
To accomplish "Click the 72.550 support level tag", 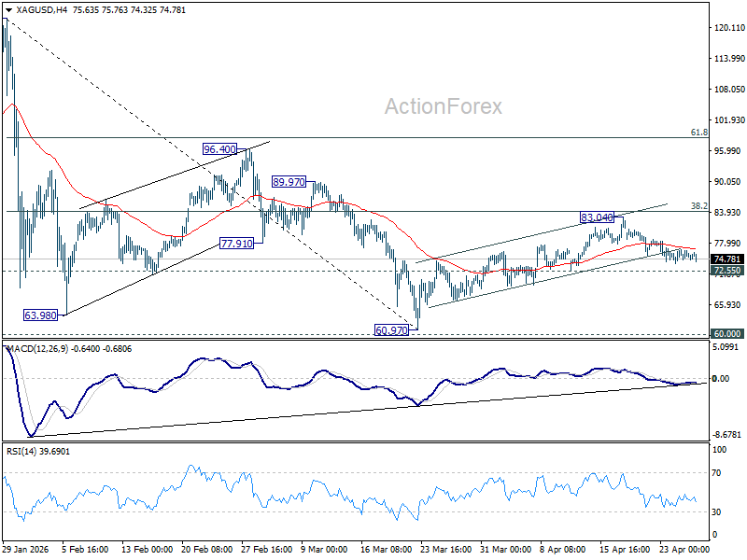I will coord(727,271).
